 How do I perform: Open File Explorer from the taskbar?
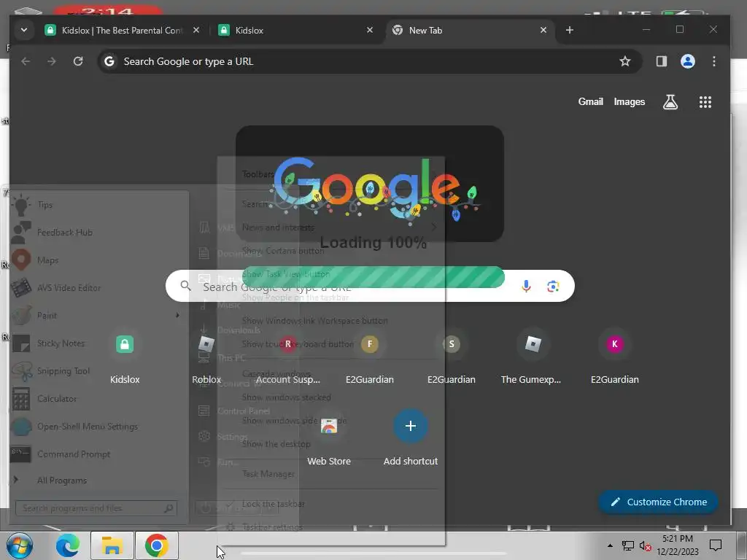112,545
